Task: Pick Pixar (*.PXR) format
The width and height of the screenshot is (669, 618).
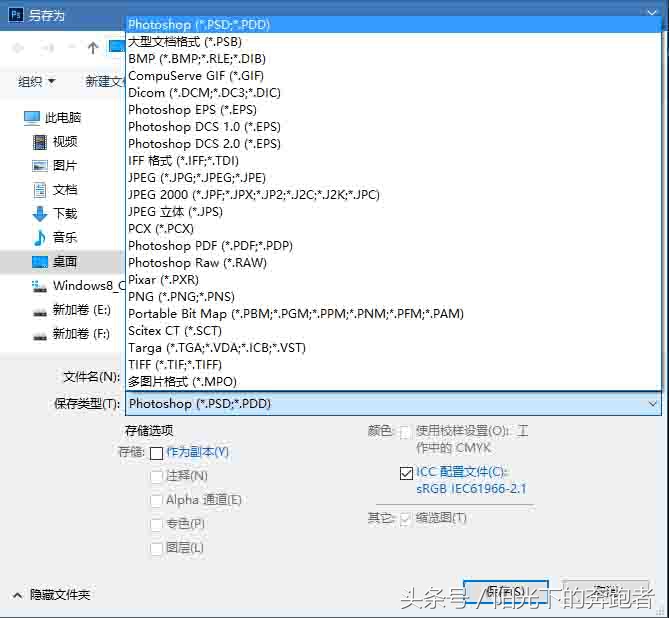Action: click(393, 280)
